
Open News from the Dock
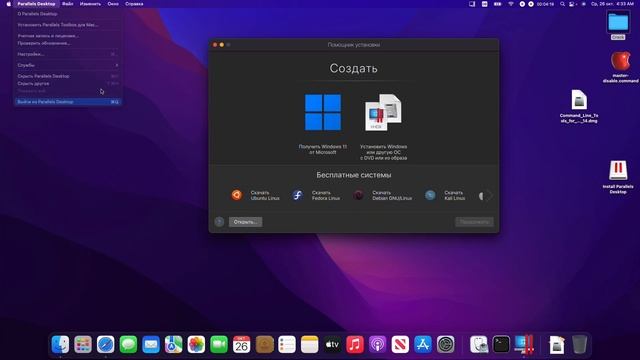(x=400, y=344)
